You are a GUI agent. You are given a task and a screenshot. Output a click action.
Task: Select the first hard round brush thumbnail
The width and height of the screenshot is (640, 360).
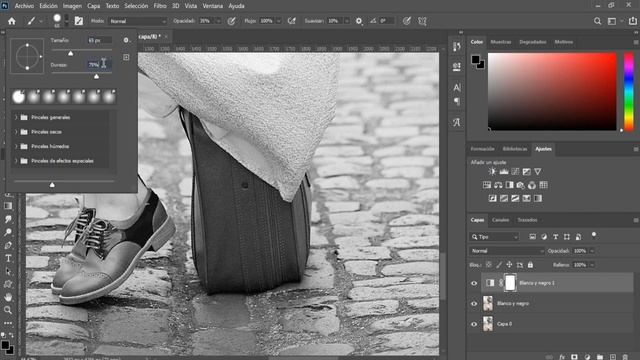coord(18,97)
